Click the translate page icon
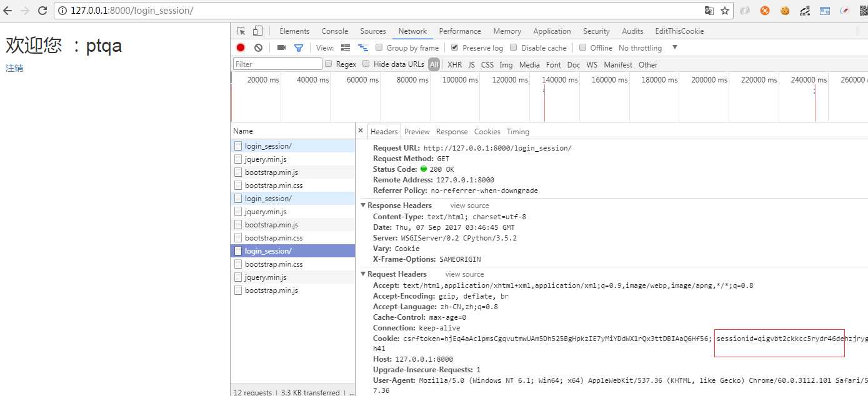 [709, 11]
